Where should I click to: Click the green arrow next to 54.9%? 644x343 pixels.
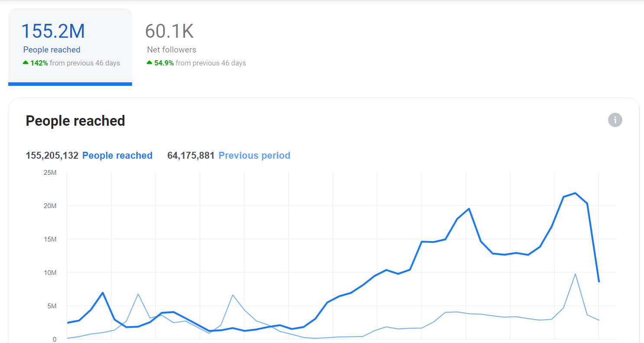coord(149,63)
